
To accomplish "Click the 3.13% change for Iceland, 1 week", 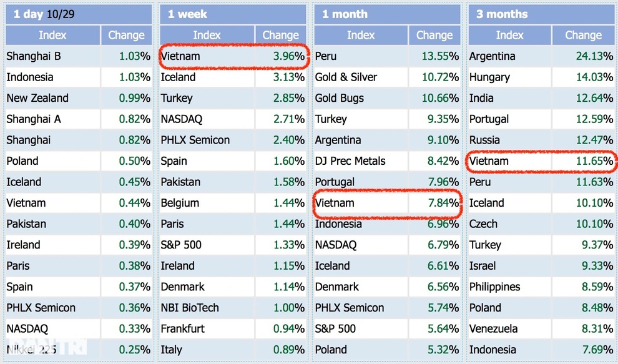I will 289,77.
